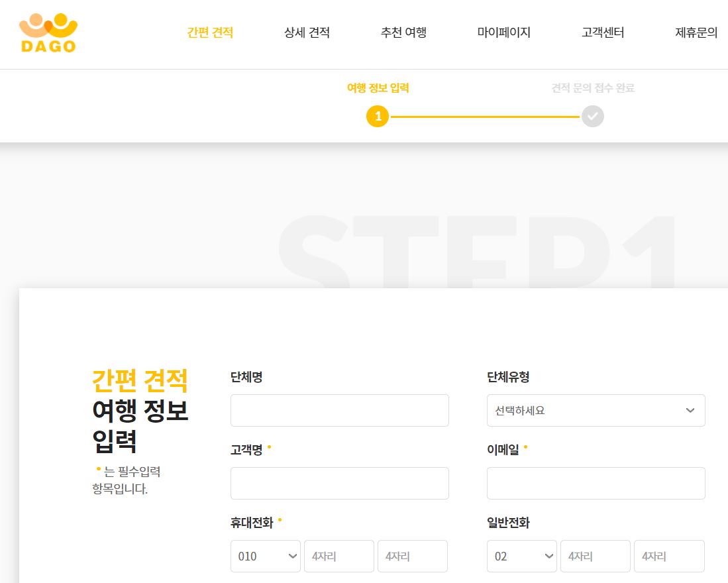Open the 단체유형 선택하세요 dropdown

[x=596, y=410]
